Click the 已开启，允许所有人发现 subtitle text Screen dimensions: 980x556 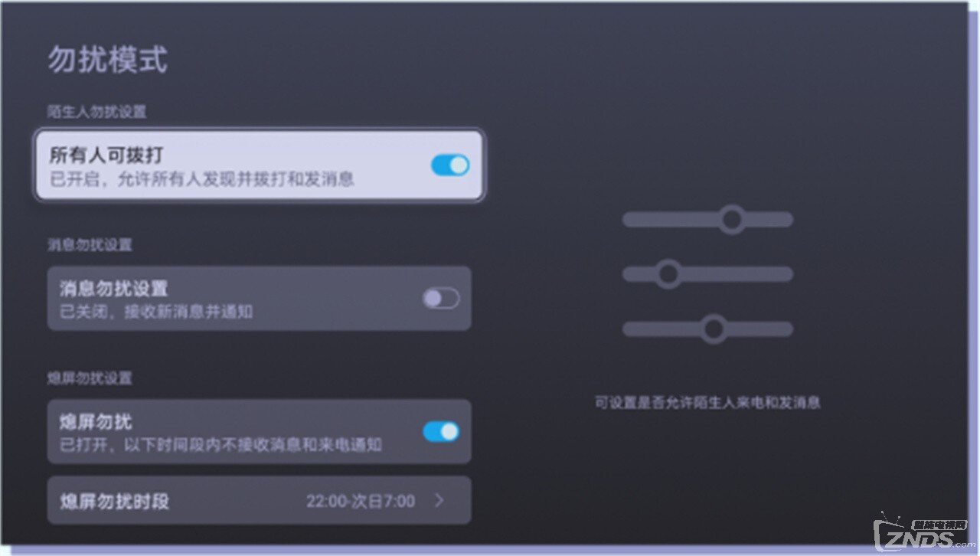[x=202, y=180]
